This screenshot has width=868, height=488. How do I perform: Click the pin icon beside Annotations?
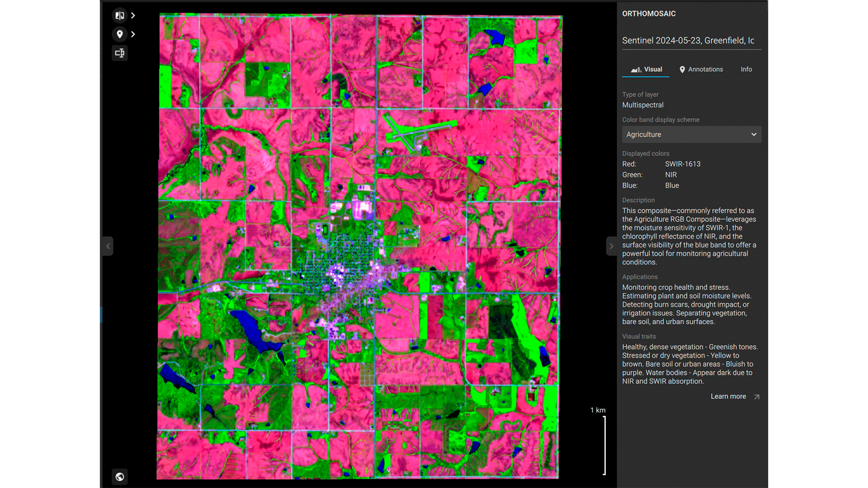[x=682, y=69]
